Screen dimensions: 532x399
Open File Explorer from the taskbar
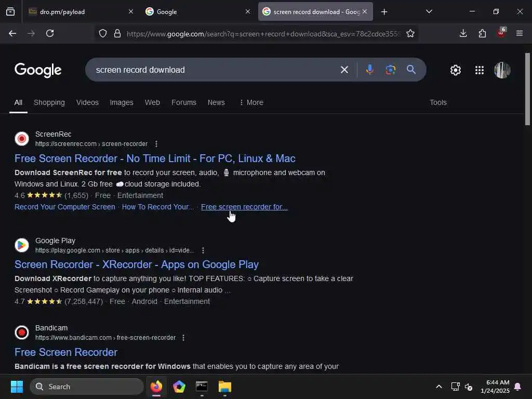[x=224, y=387]
